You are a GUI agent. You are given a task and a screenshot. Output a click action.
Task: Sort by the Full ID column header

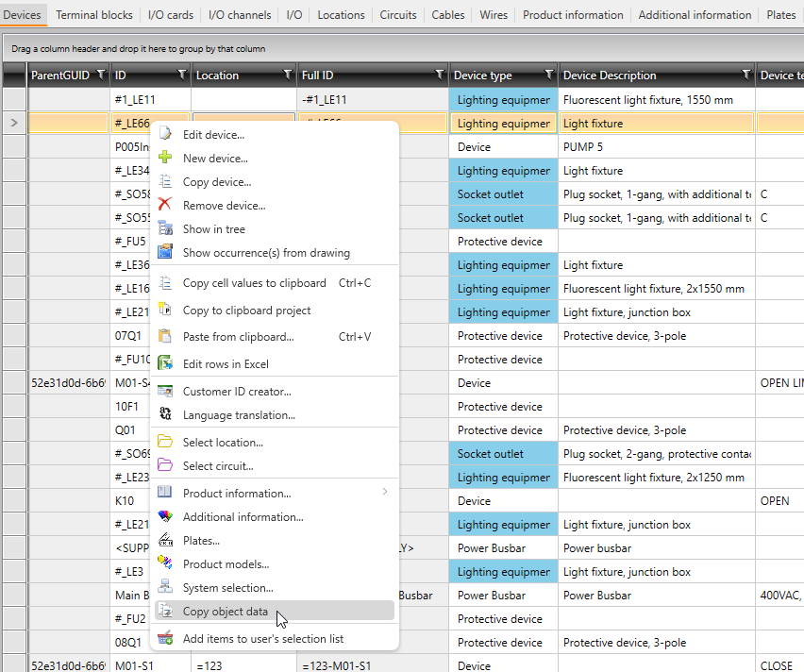point(359,75)
